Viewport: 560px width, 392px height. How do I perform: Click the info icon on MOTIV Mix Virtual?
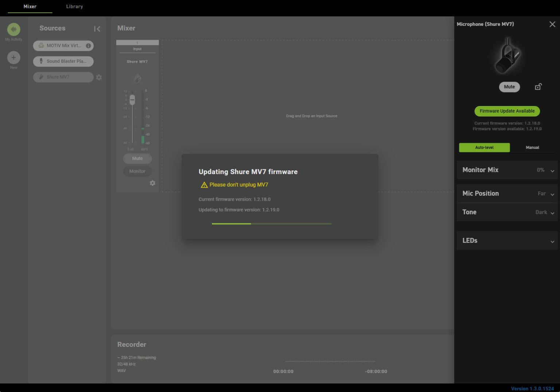(88, 46)
